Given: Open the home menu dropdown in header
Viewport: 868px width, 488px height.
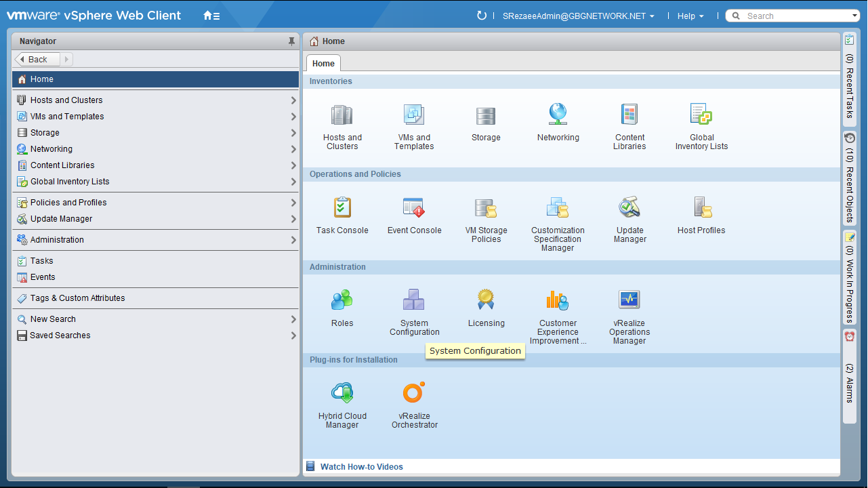Looking at the screenshot, I should pos(211,16).
